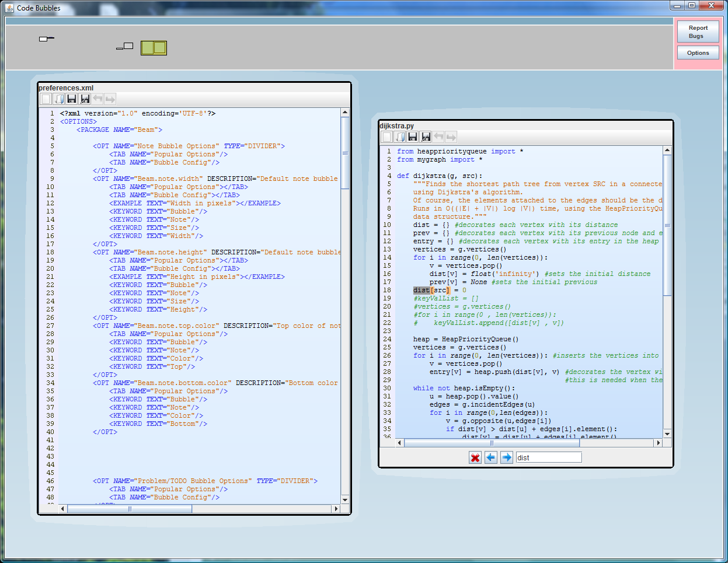728x563 pixels.
Task: Select small white bubble marker in overview
Action: coord(43,39)
